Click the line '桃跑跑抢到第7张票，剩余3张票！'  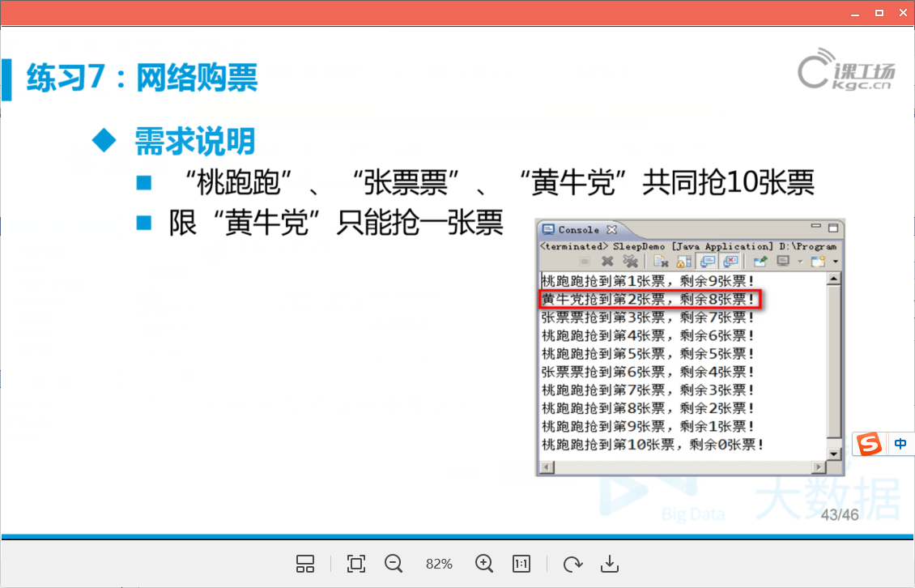point(648,390)
